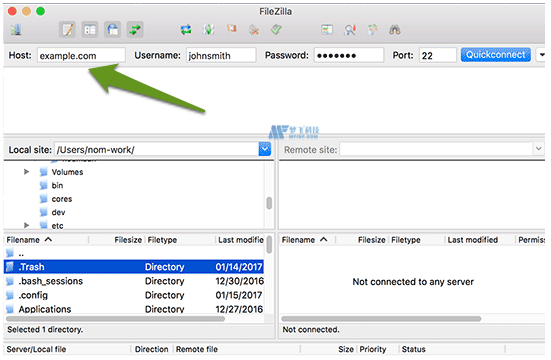Select the Applications directory row

click(x=134, y=309)
